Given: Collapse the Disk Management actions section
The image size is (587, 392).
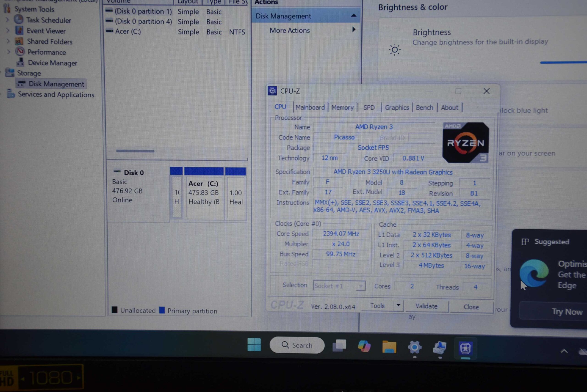Looking at the screenshot, I should (354, 16).
